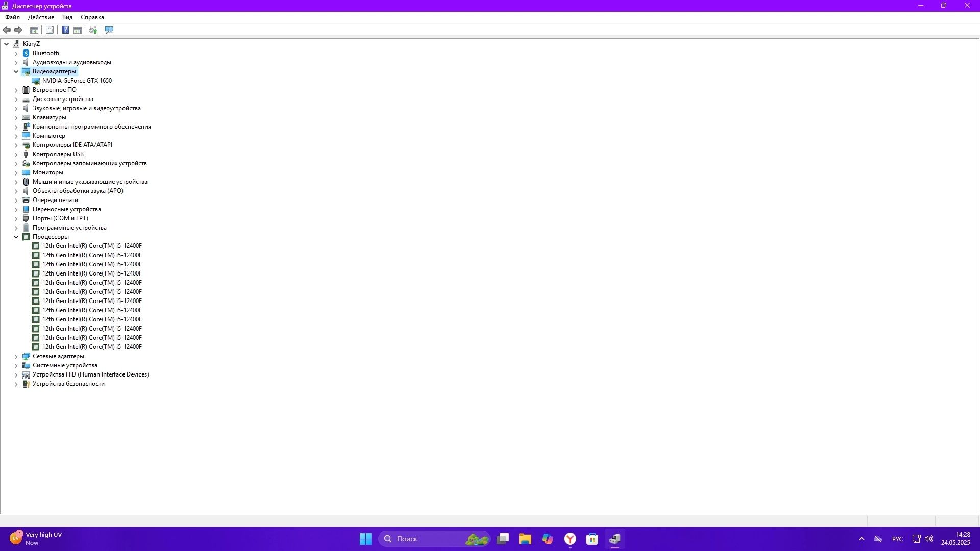The image size is (980, 551).
Task: Click the Клавиатуры keyboard icon
Action: pyautogui.click(x=26, y=117)
